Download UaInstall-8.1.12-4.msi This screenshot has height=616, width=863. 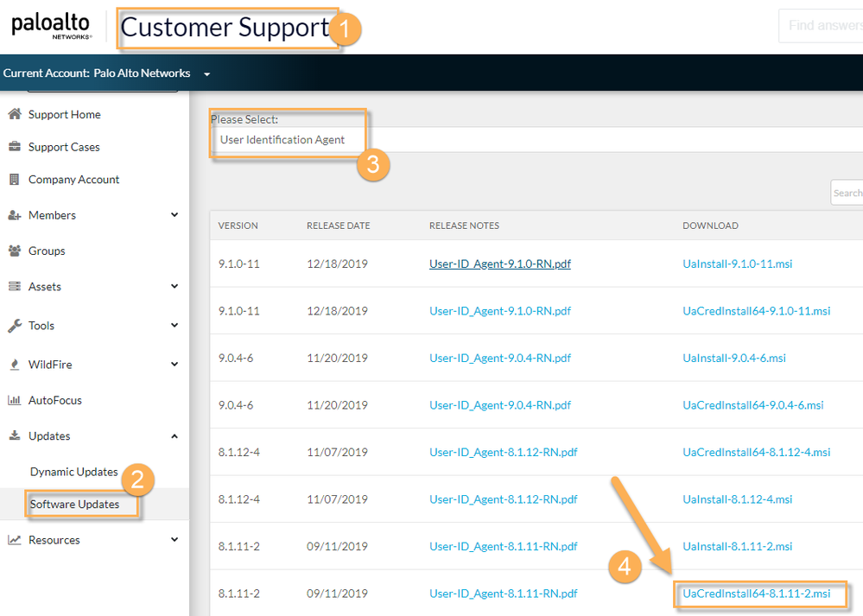pyautogui.click(x=738, y=499)
